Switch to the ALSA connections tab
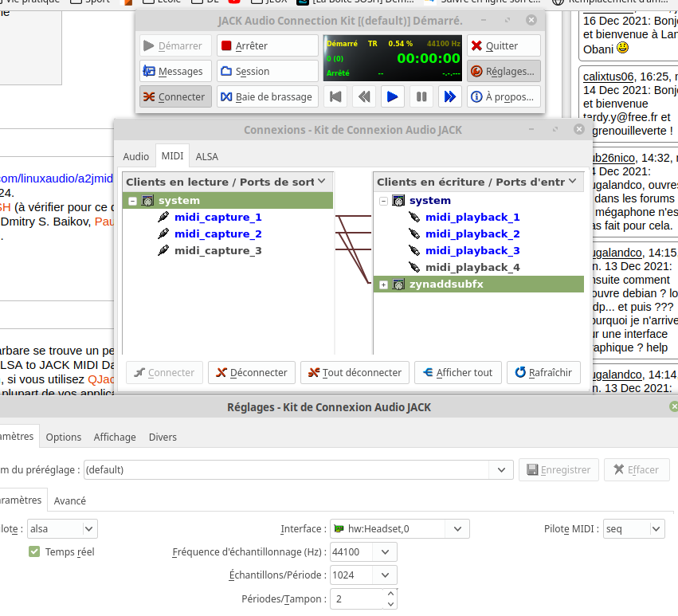 [x=206, y=157]
